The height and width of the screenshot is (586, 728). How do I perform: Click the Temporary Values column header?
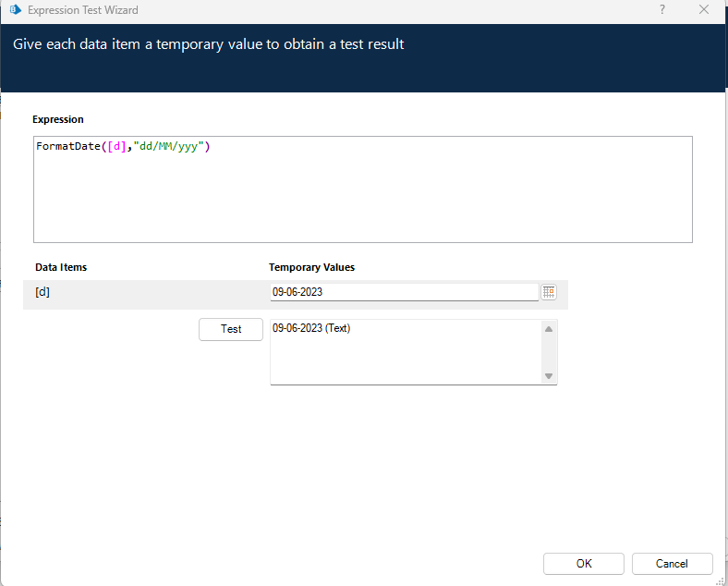311,267
